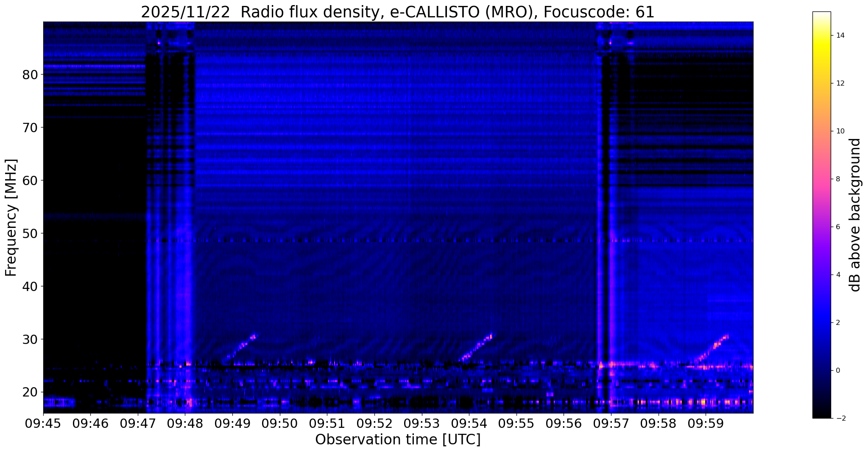Click the 60 MHz frequency tick label
This screenshot has width=868, height=452.
30,180
